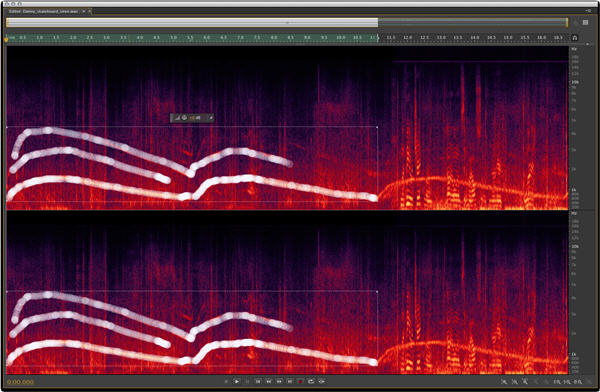600x392 pixels.
Task: Click the Play button in transport controls
Action: 237,381
